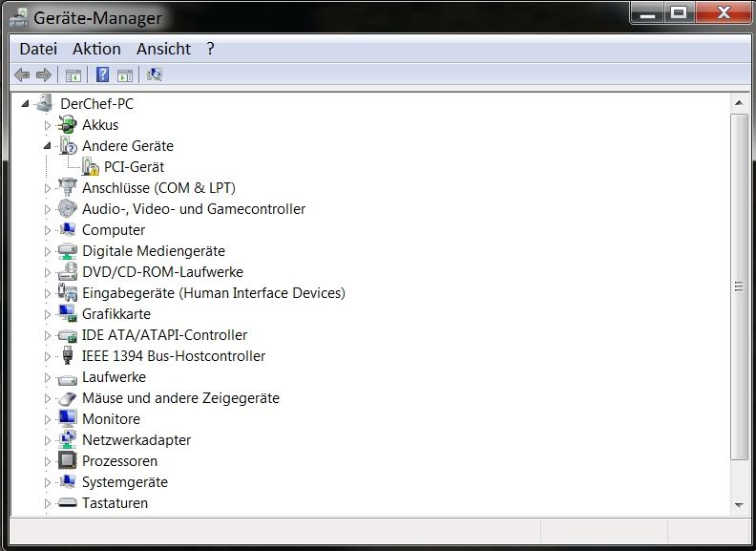Click the Netzwerkadapter icon
This screenshot has width=756, height=551.
[x=67, y=440]
